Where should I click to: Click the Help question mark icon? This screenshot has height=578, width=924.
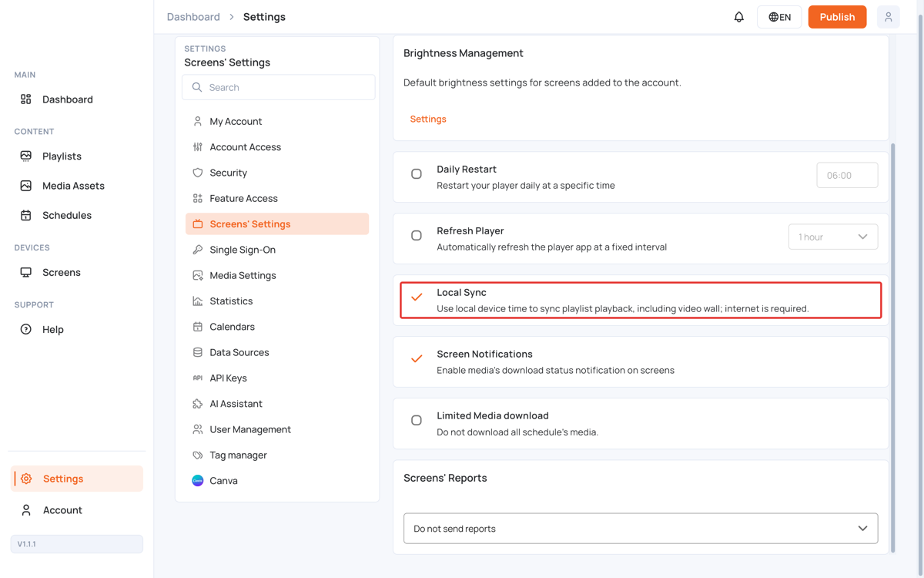pyautogui.click(x=26, y=329)
